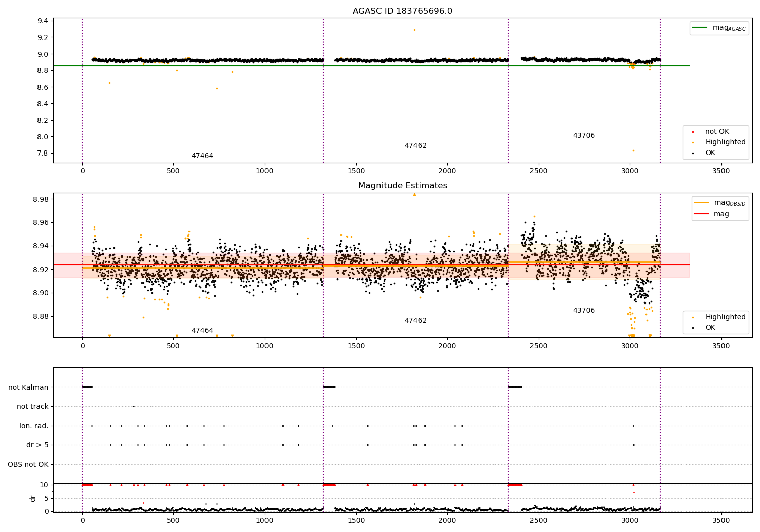Click the "not track" axis label
Image resolution: width=760 pixels, height=532 pixels.
click(32, 407)
